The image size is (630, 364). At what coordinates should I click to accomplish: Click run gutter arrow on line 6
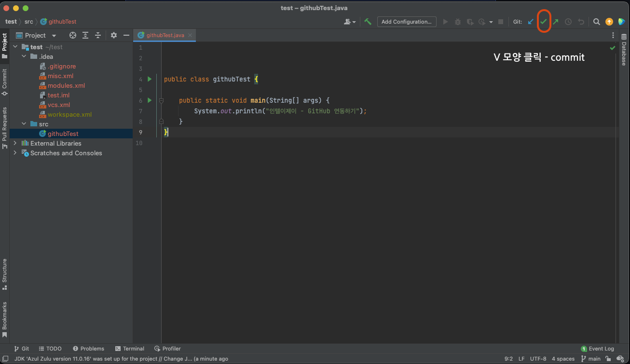pos(150,100)
